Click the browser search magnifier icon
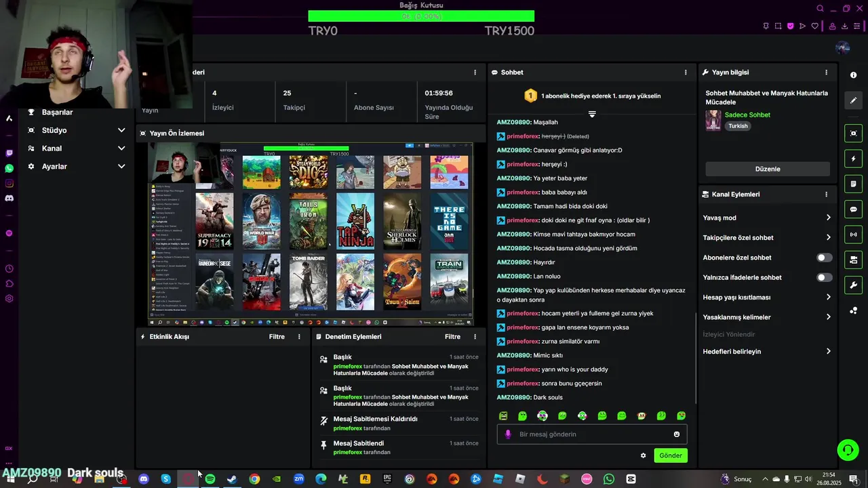 (820, 9)
